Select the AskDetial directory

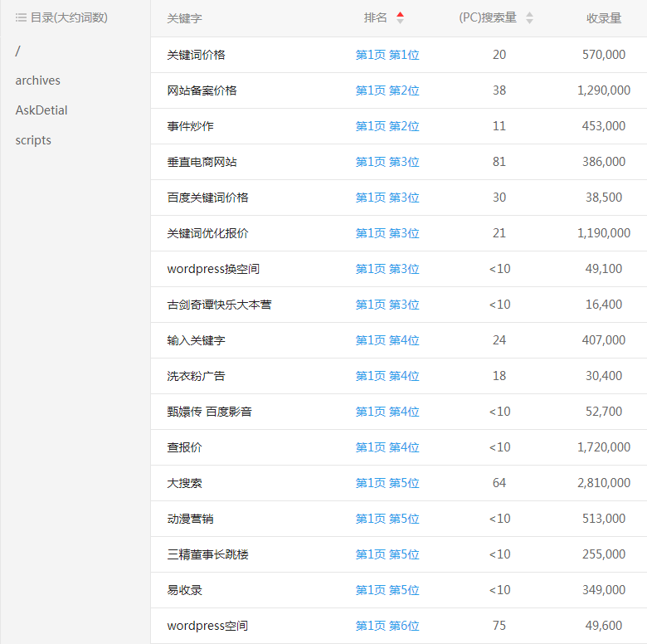(41, 110)
